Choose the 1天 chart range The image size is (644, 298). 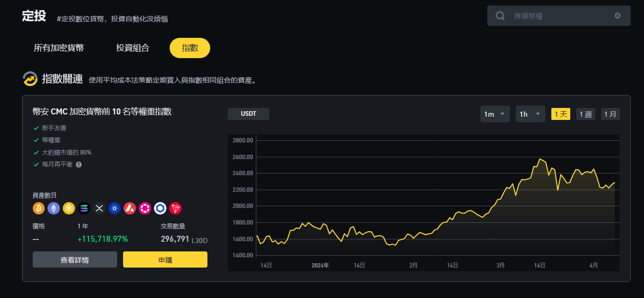click(x=561, y=114)
